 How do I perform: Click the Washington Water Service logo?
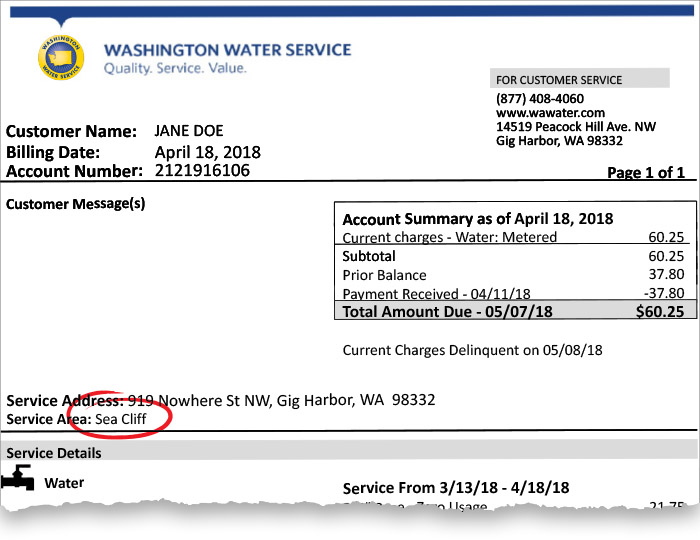tap(62, 59)
